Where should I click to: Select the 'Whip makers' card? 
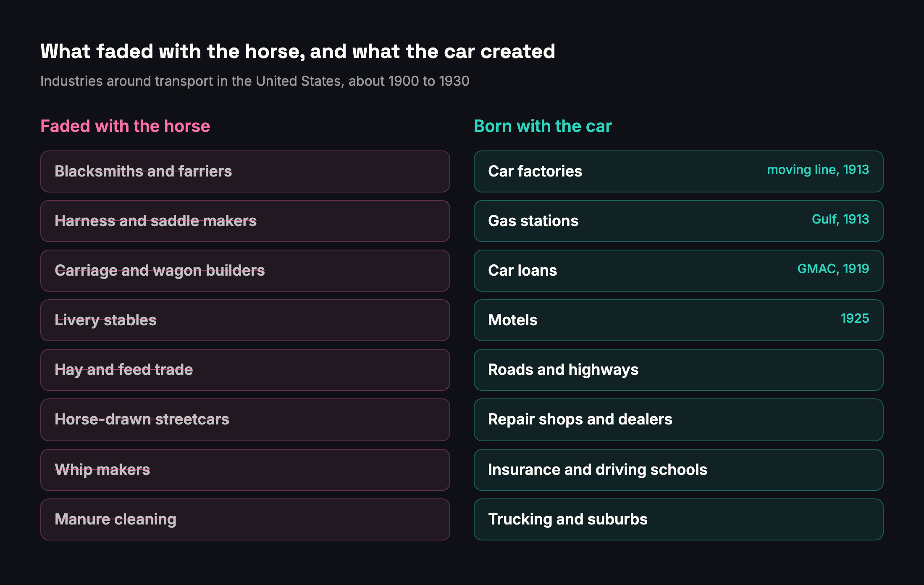pos(245,470)
